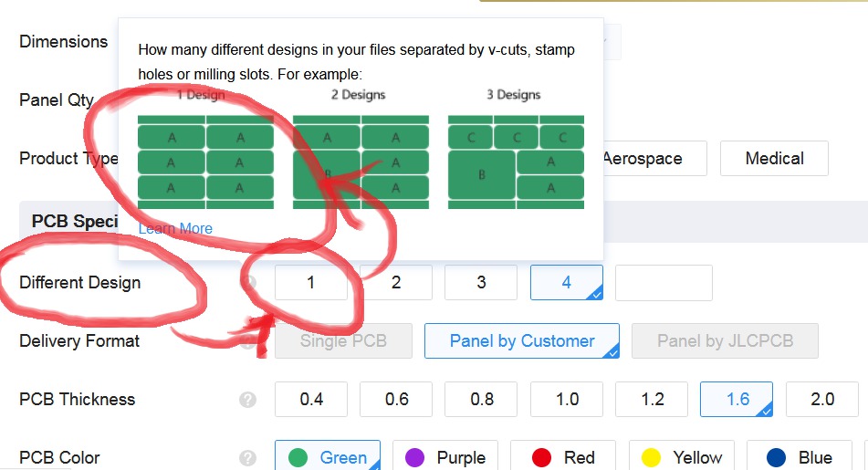
Task: Set PCB thickness to 0.8
Action: pos(482,400)
